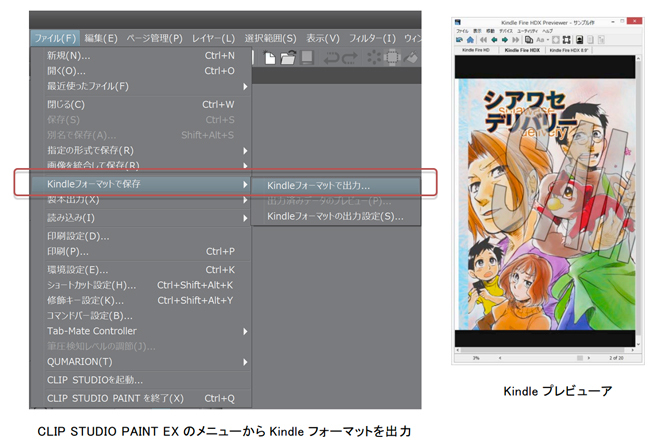This screenshot has height=447, width=660.
Task: Click the Open Book icon in Kindle Previewer
Action: point(460,40)
